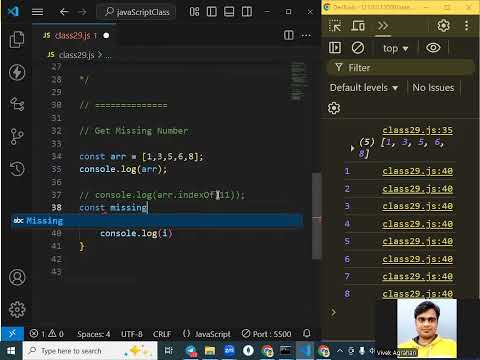Go forward with the right arrow
Image resolution: width=480 pixels, height=360 pixels.
[x=82, y=12]
